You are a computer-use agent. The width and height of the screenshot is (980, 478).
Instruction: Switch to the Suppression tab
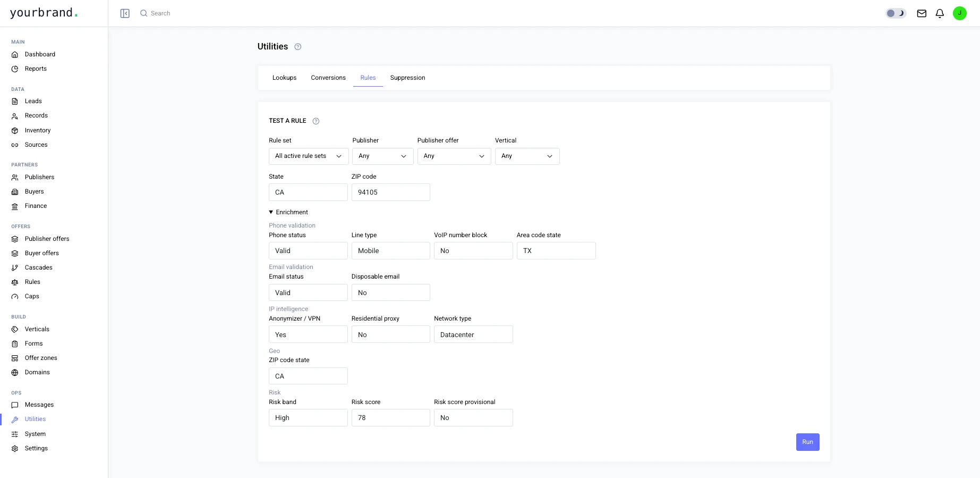(x=407, y=78)
